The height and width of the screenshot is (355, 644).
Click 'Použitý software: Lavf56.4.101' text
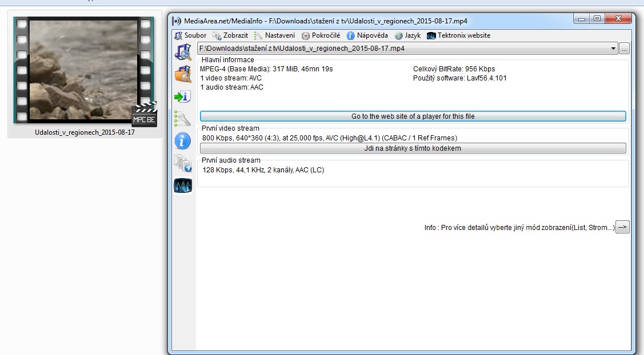(459, 78)
